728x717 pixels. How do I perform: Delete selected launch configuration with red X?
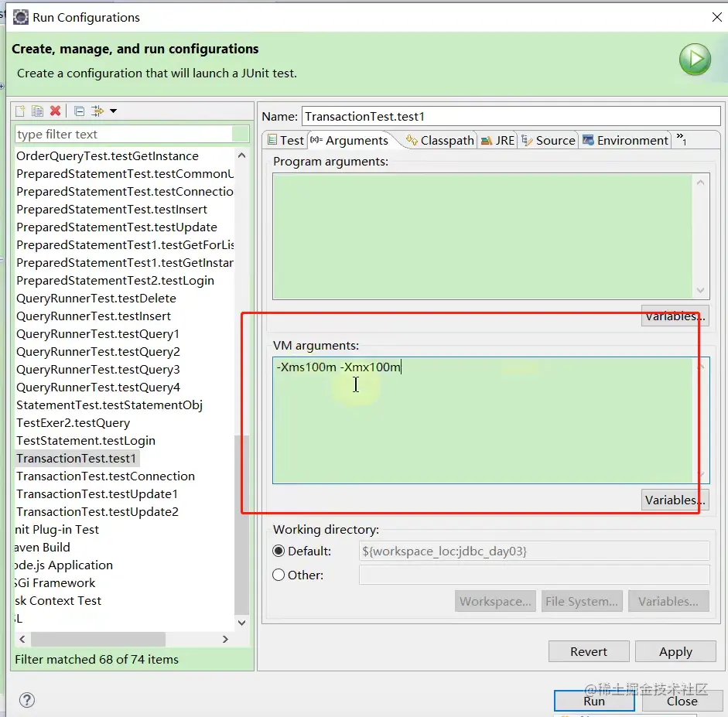coord(55,111)
